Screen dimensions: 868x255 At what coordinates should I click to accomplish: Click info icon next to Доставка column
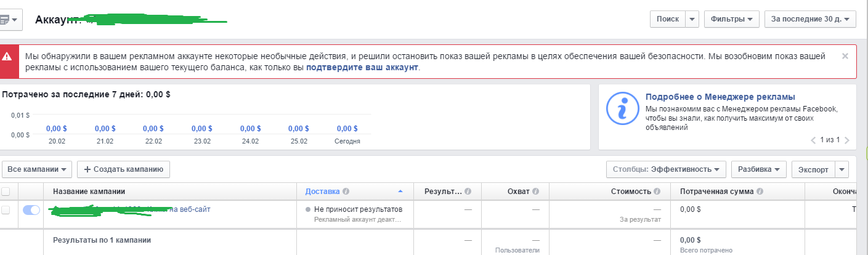346,192
